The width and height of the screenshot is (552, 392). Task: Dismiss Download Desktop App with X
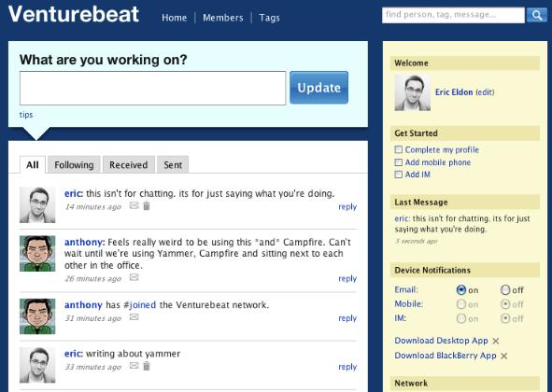pyautogui.click(x=496, y=341)
